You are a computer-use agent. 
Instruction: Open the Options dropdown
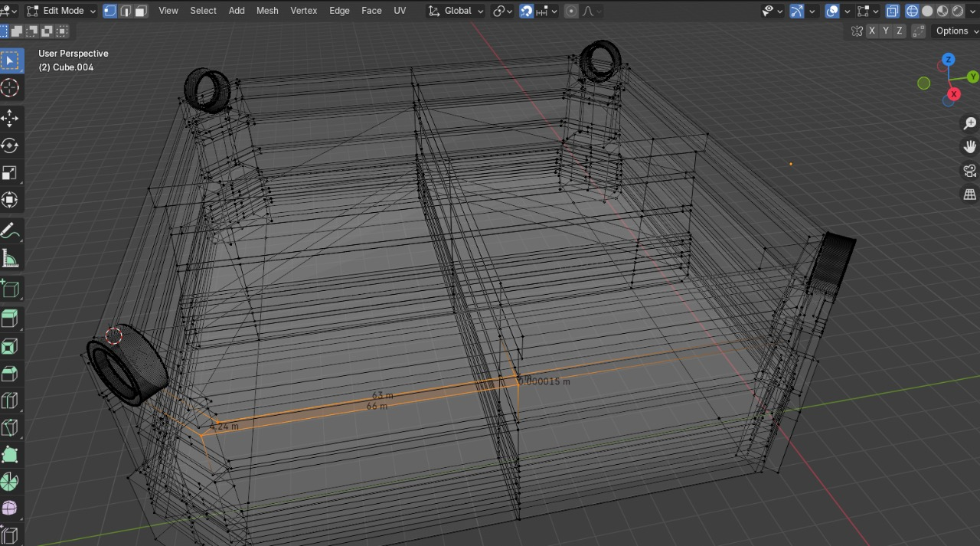[x=956, y=31]
